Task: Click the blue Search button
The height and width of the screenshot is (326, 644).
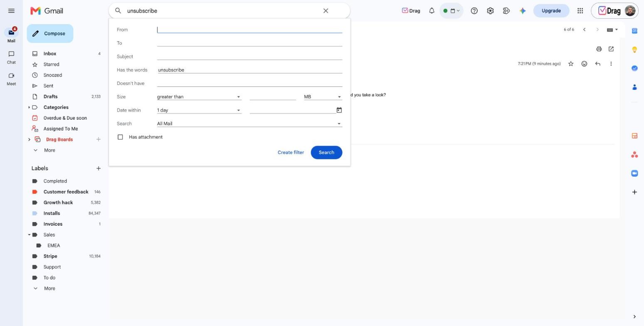Action: (x=326, y=153)
